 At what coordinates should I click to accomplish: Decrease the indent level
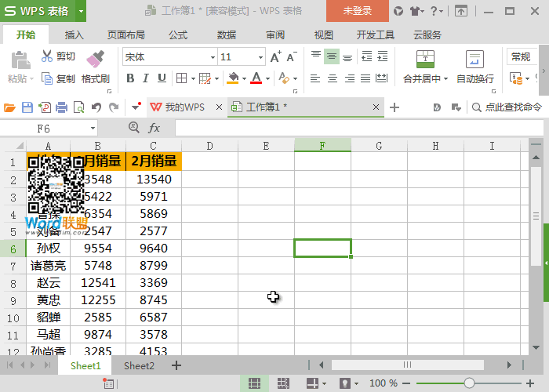click(366, 56)
